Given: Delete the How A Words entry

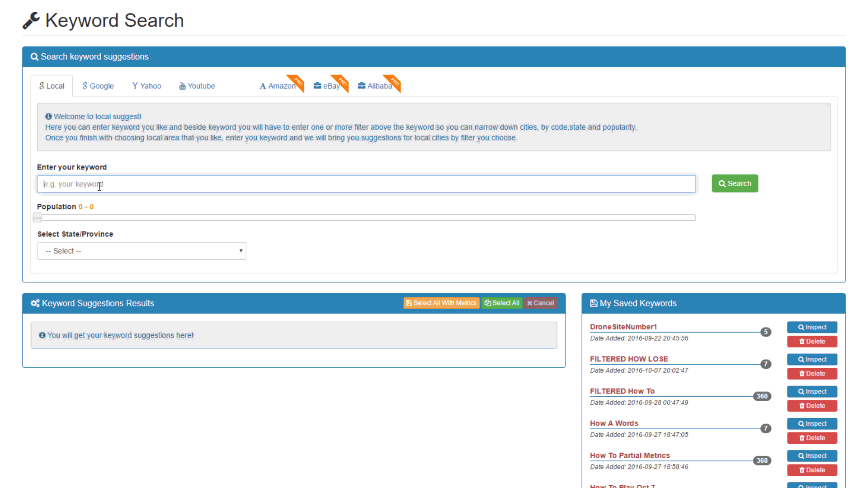Looking at the screenshot, I should pyautogui.click(x=812, y=438).
